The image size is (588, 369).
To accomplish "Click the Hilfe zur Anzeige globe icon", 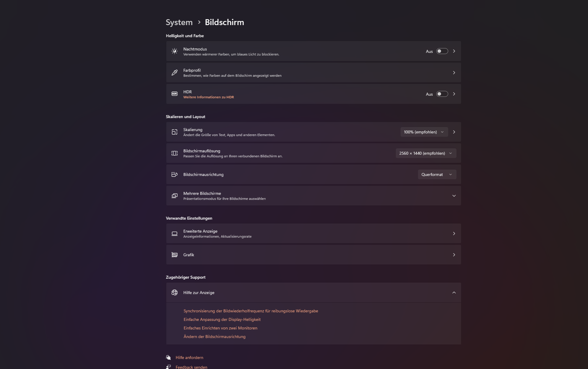I will (174, 293).
